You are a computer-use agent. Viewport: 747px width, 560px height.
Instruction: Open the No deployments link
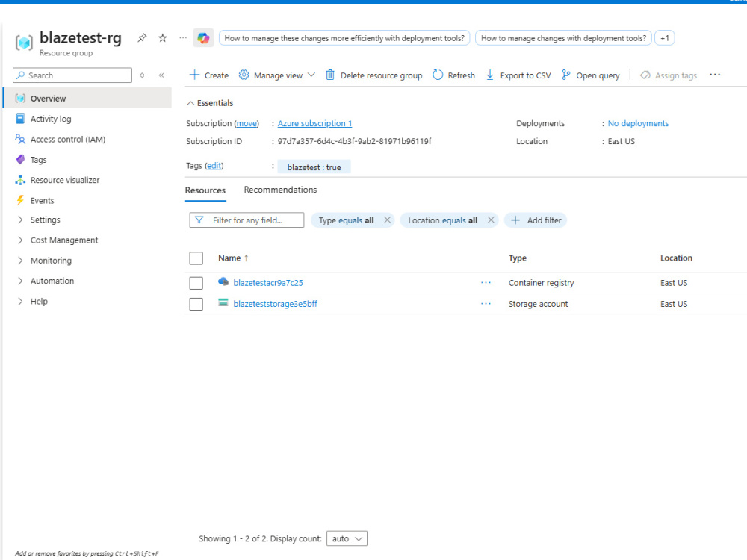click(x=638, y=123)
